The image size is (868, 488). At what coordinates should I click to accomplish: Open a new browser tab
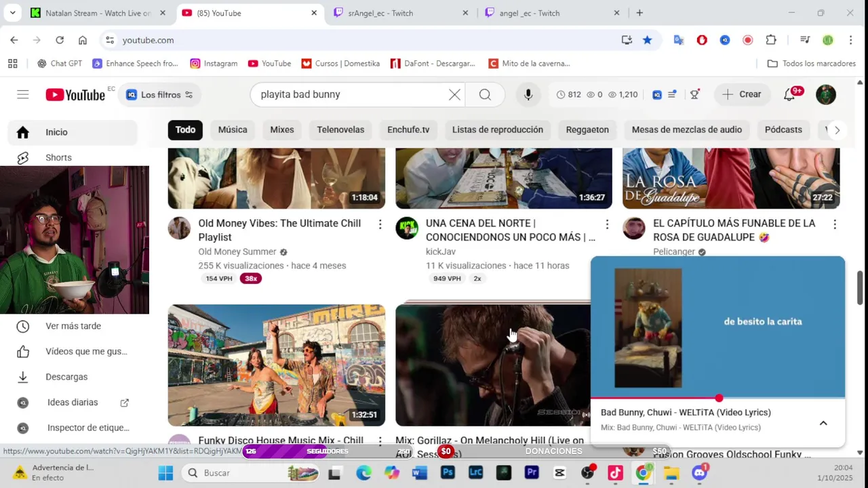coord(639,13)
